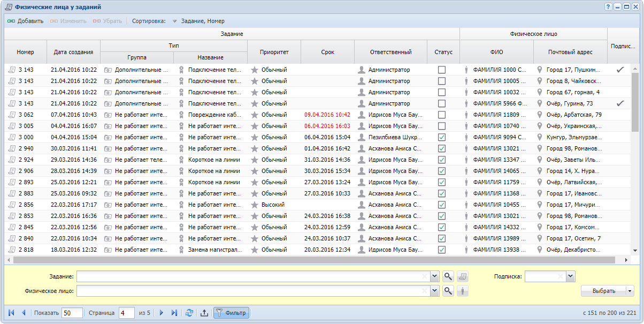Select address Очёр, Арбатская, 79

(x=574, y=115)
